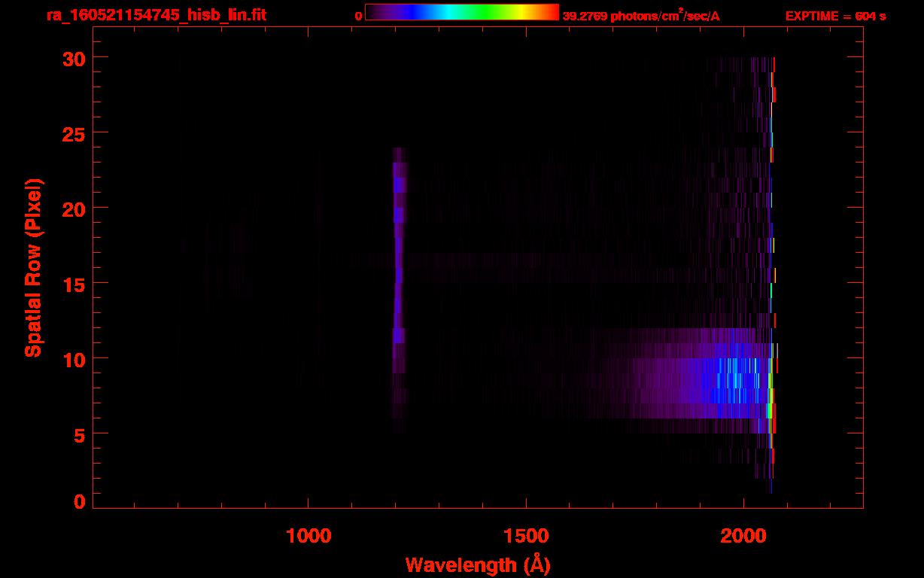
Task: Click the 39.2769 photons/cm²/sec/A label
Action: [x=641, y=15]
